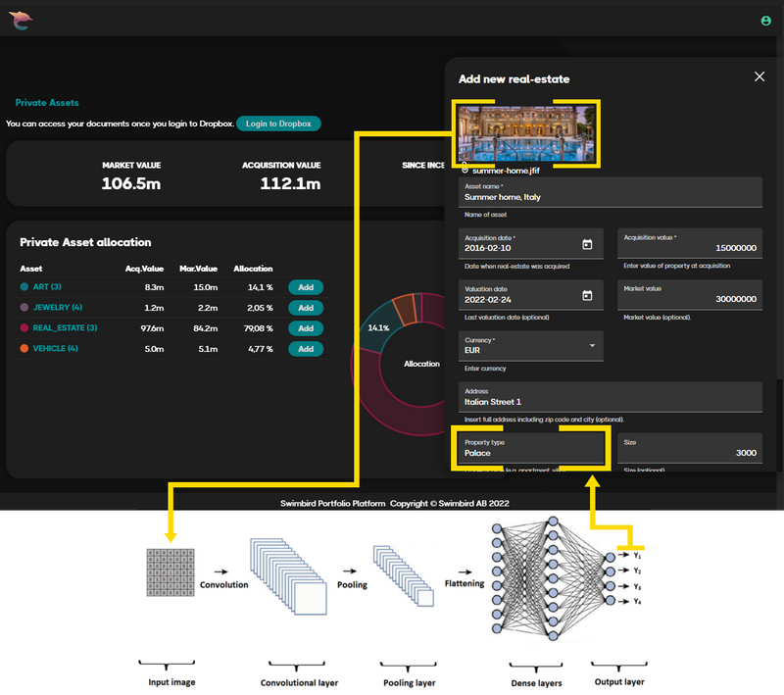Click Add next to ART assets
Viewport: 784px width, 695px height.
coord(306,286)
